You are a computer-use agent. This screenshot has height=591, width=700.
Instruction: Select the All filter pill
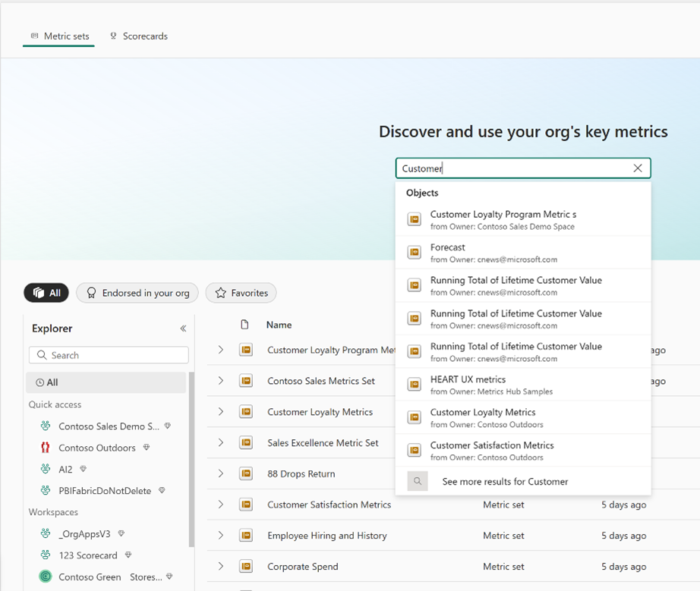tap(46, 293)
